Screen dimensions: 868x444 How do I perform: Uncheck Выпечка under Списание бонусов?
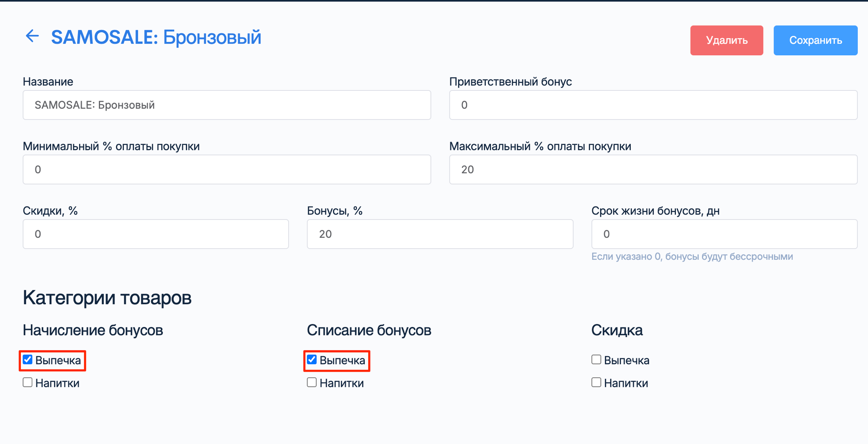(x=312, y=360)
